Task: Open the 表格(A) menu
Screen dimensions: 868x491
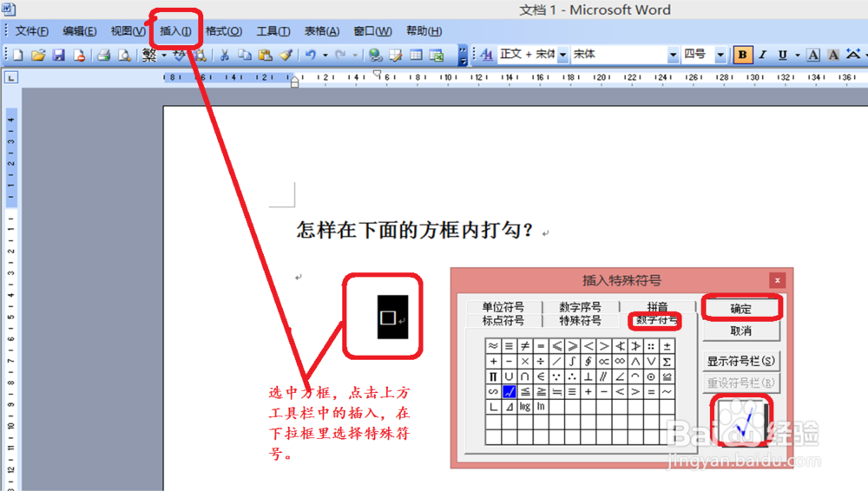Action: (322, 31)
